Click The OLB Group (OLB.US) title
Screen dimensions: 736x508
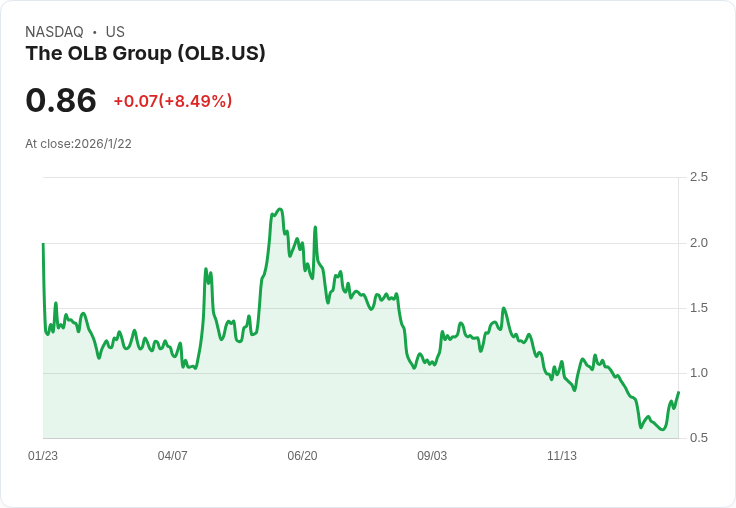(x=146, y=54)
